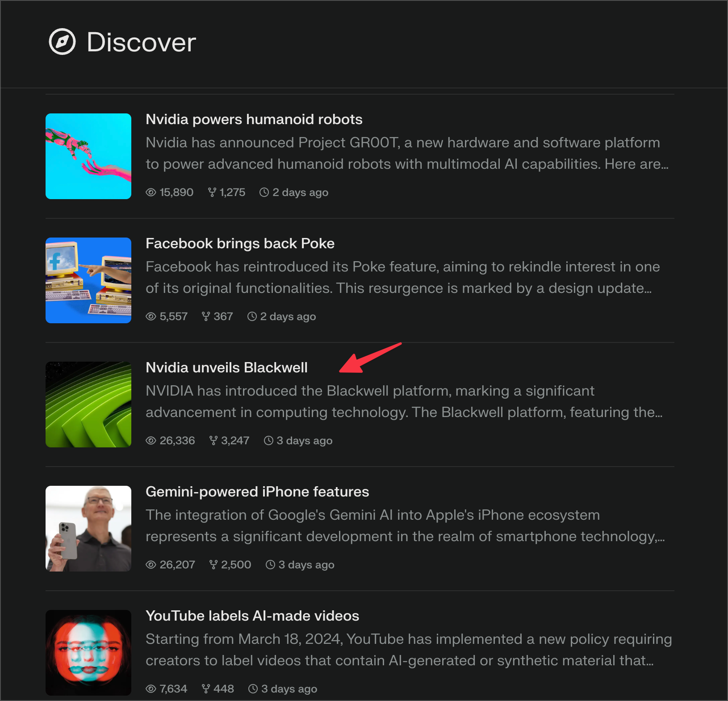728x701 pixels.
Task: Open Facebook brings back Poke headline
Action: [x=240, y=244]
